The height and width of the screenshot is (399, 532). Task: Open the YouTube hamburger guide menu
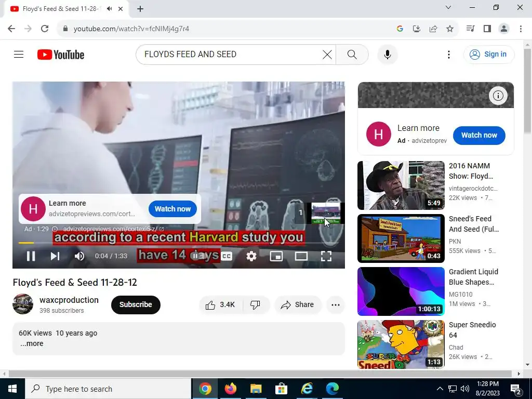[19, 54]
